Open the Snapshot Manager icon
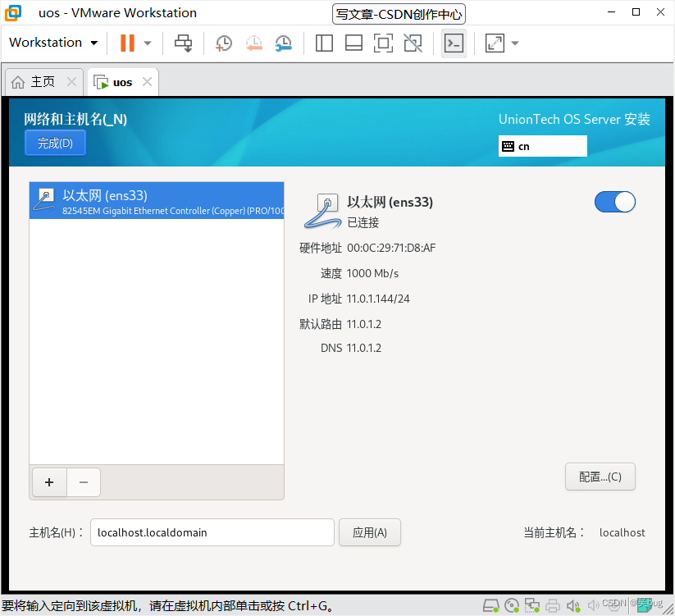The height and width of the screenshot is (616, 675). pos(284,43)
